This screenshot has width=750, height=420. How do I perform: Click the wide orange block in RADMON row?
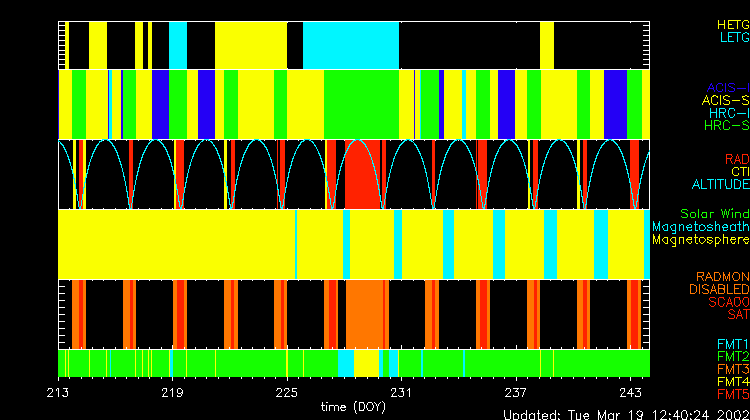(367, 313)
